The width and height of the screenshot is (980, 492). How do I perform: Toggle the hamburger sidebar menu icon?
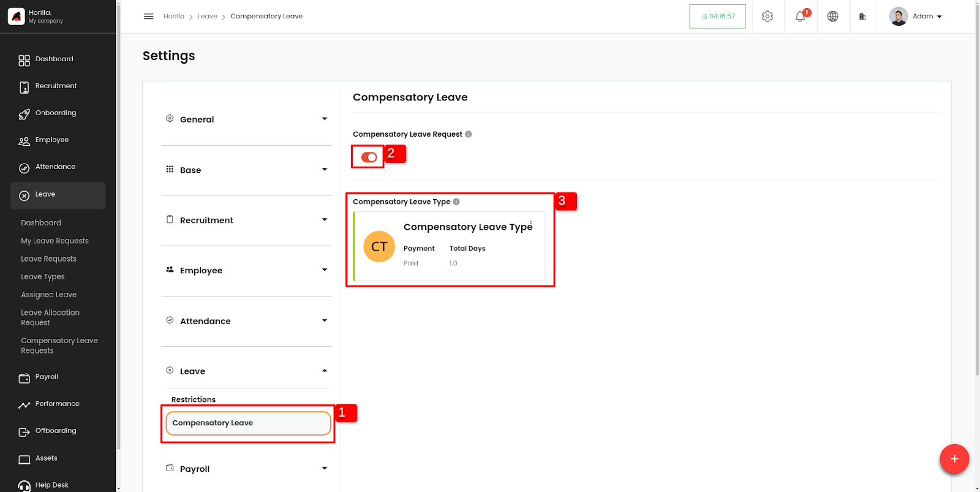pos(148,17)
